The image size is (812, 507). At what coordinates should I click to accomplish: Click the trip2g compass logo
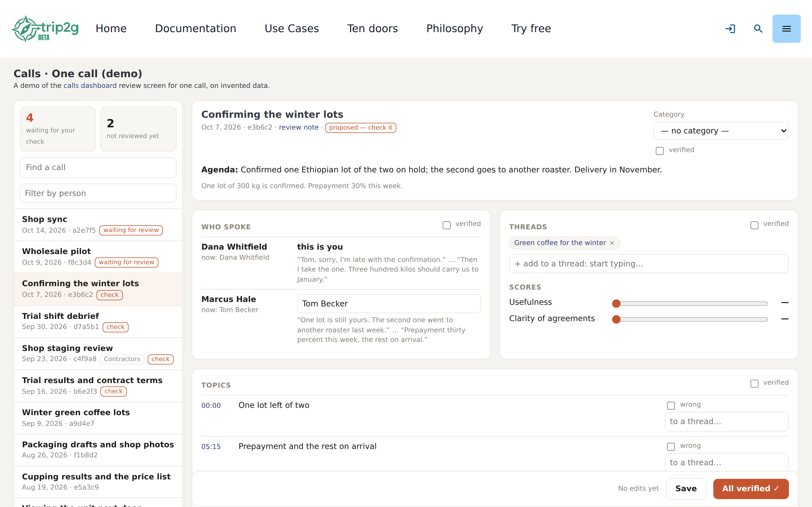[x=45, y=28]
